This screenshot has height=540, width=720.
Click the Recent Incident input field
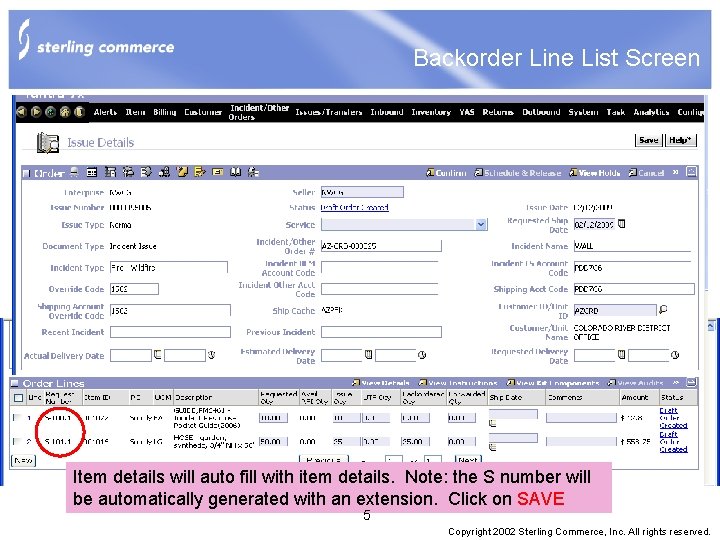pos(170,332)
